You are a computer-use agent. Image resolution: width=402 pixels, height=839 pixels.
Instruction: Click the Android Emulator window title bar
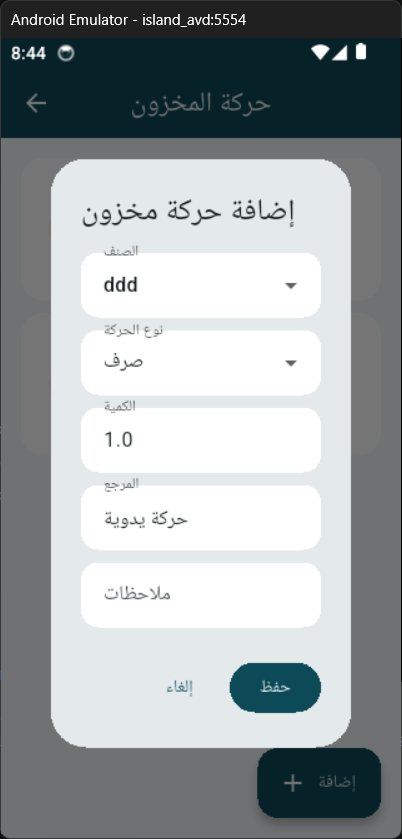point(201,20)
